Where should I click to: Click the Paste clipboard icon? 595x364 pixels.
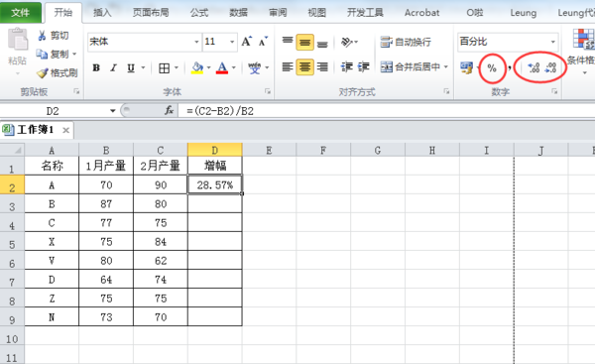tap(18, 40)
